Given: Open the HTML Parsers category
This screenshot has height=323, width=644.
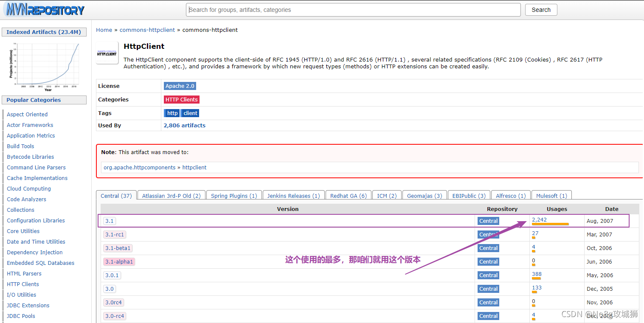Looking at the screenshot, I should coord(24,273).
